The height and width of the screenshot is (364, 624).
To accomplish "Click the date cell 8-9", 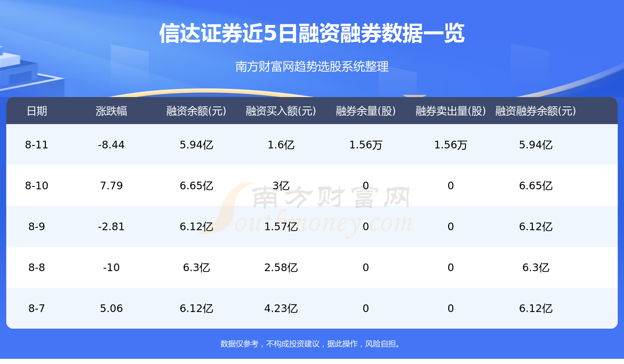I will tap(37, 226).
